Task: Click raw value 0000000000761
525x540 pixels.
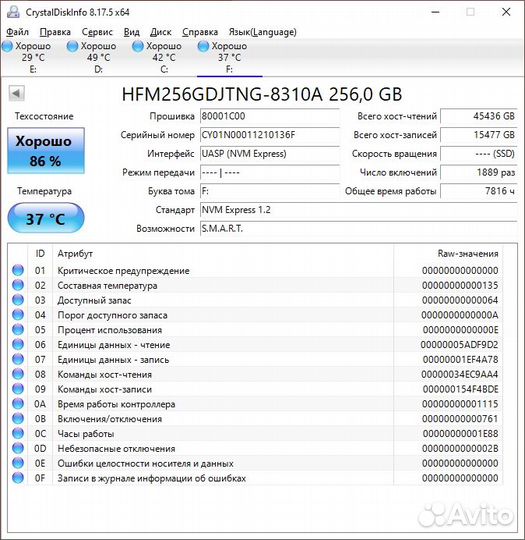Action: tap(460, 419)
